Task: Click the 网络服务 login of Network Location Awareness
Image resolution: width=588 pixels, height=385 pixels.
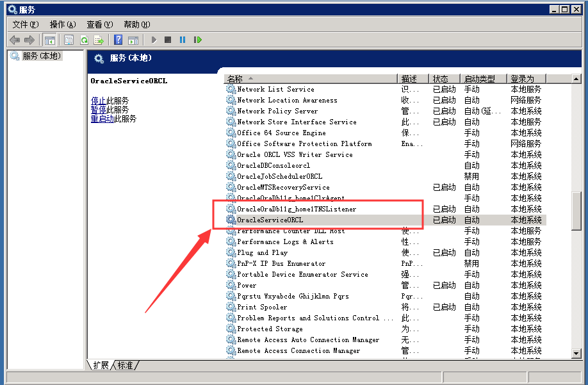Action: 526,100
